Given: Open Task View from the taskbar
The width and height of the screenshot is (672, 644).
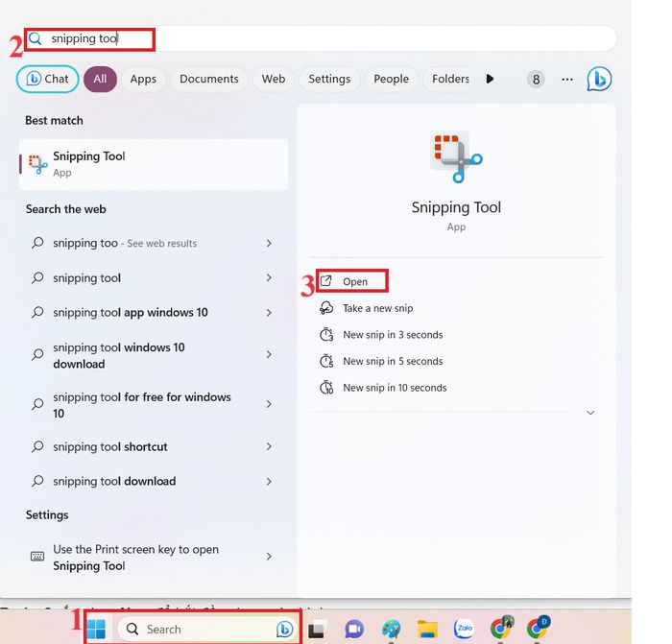Looking at the screenshot, I should 317,629.
